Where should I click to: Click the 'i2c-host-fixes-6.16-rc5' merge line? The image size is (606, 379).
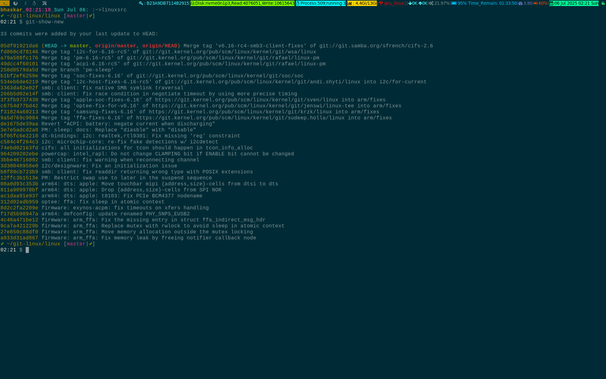tap(213, 82)
